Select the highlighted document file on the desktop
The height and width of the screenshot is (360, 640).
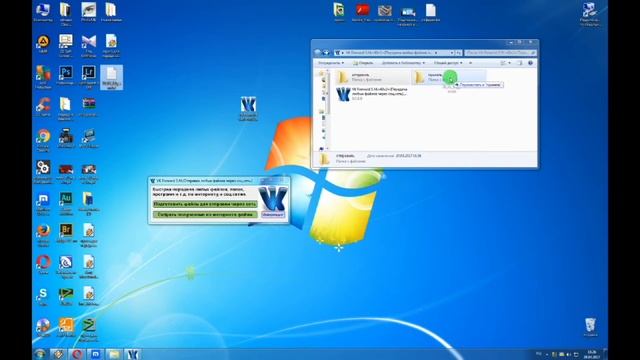111,77
